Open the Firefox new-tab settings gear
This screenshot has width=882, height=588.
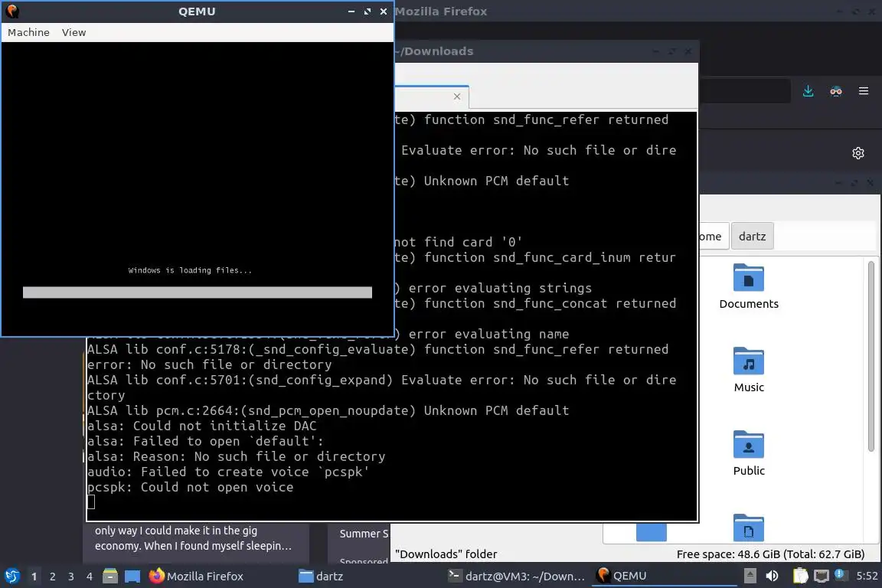(857, 153)
